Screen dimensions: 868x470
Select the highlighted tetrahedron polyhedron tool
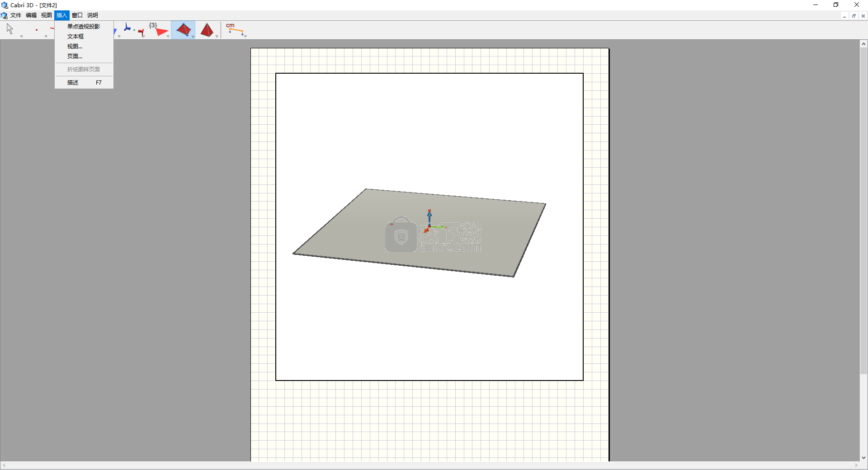(183, 30)
